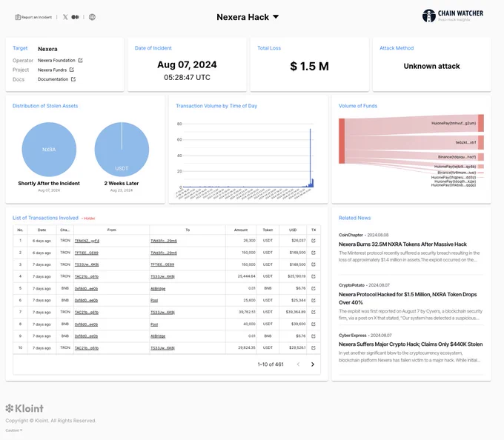Click the USD column header
This screenshot has height=440, width=504.
pyautogui.click(x=293, y=230)
